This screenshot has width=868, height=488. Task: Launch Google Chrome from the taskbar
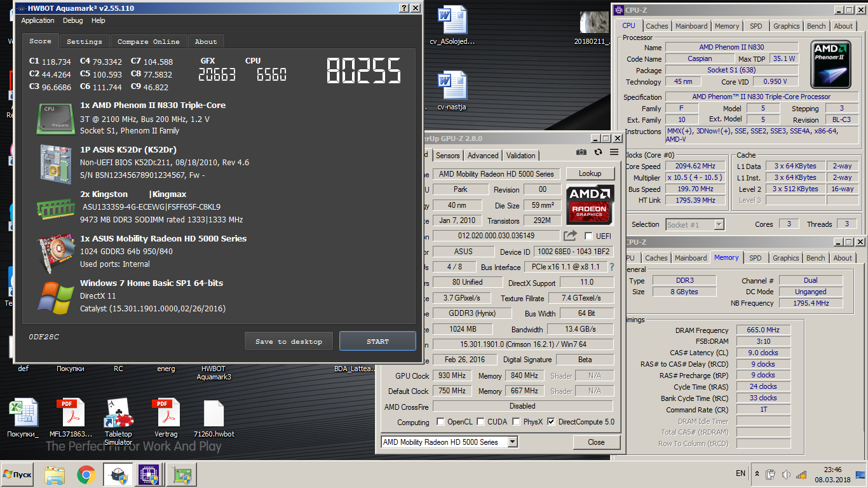(x=86, y=475)
